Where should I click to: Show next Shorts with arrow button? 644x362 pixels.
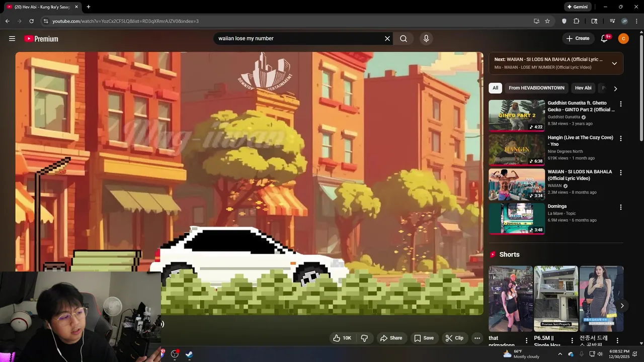coord(622,306)
